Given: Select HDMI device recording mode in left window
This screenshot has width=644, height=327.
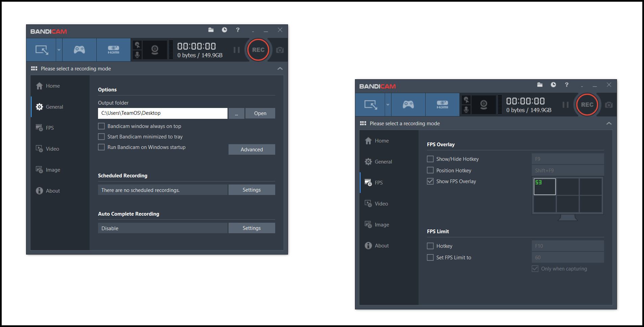Looking at the screenshot, I should (114, 50).
